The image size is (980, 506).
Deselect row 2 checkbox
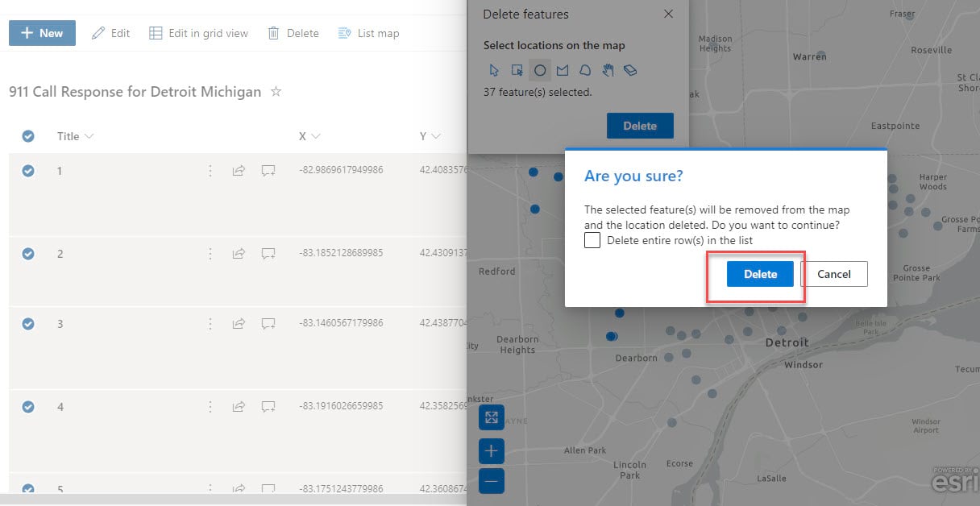tap(28, 254)
